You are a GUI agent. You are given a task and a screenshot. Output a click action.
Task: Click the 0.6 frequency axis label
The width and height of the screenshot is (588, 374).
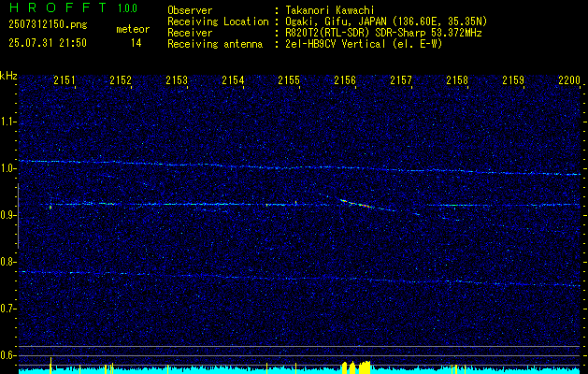(x=7, y=355)
